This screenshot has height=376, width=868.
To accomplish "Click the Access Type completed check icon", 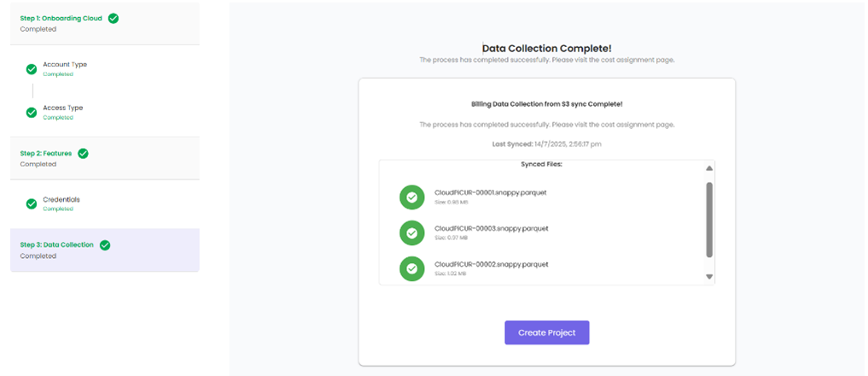I will coord(32,112).
